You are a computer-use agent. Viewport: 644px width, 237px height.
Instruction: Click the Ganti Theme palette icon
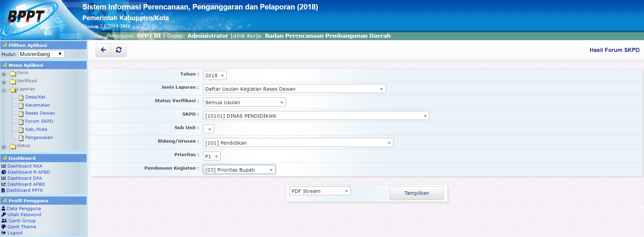pos(4,227)
